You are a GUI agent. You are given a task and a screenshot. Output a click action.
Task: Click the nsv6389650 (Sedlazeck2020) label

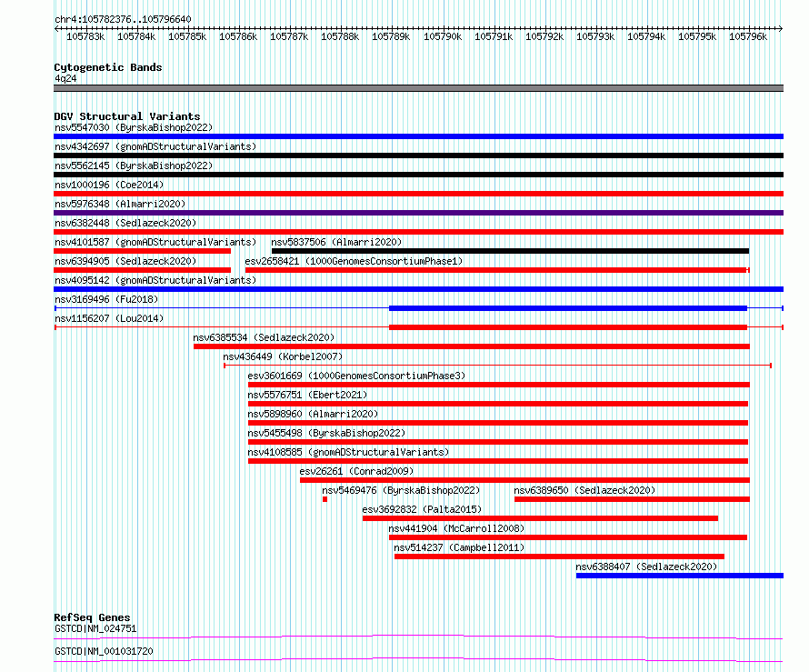584,490
